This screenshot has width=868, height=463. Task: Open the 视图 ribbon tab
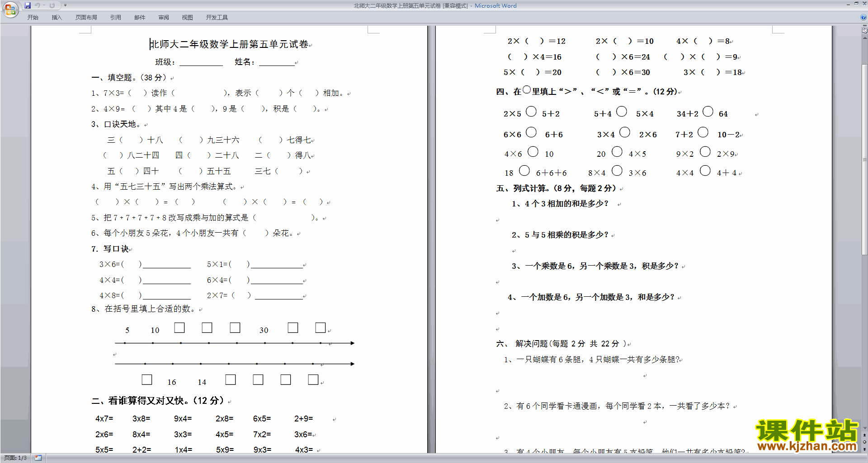click(x=188, y=17)
